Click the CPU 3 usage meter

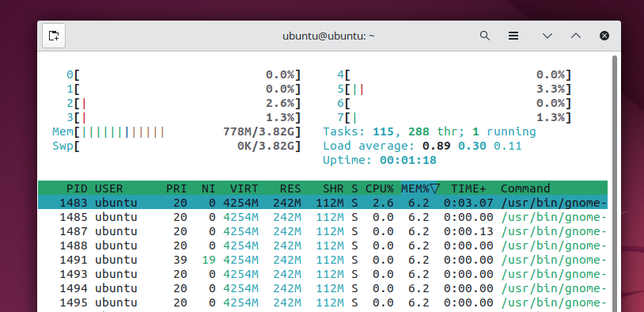(x=184, y=117)
